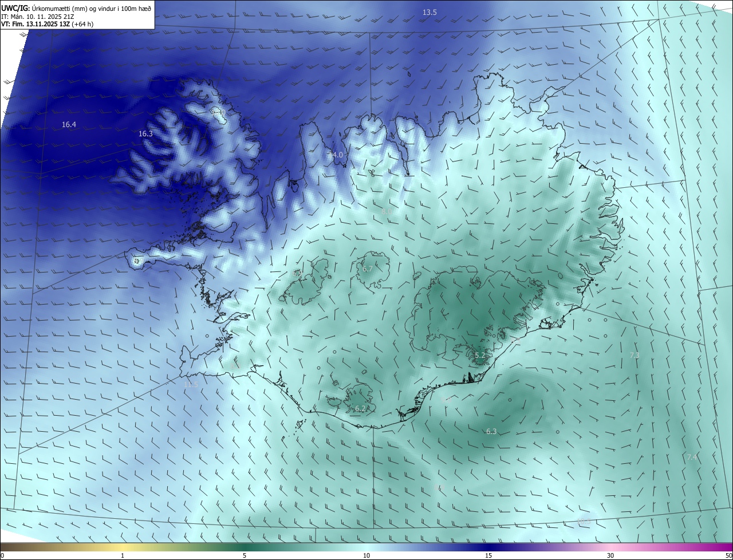The width and height of the screenshot is (733, 560).
Task: Click the 16.3 value on the map
Action: tap(145, 133)
